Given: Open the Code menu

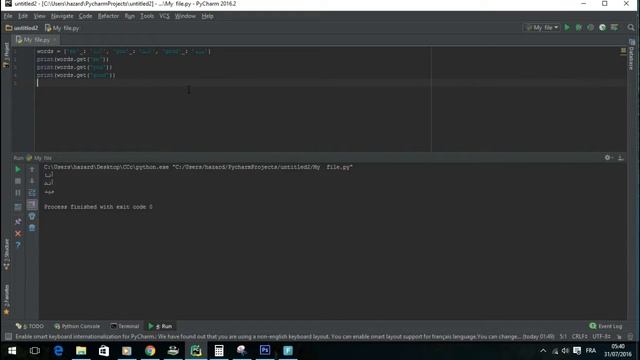Looking at the screenshot, I should pyautogui.click(x=85, y=16).
